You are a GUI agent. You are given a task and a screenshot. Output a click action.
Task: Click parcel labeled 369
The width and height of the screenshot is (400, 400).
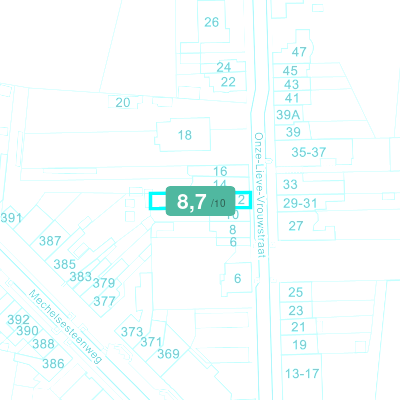click(168, 354)
